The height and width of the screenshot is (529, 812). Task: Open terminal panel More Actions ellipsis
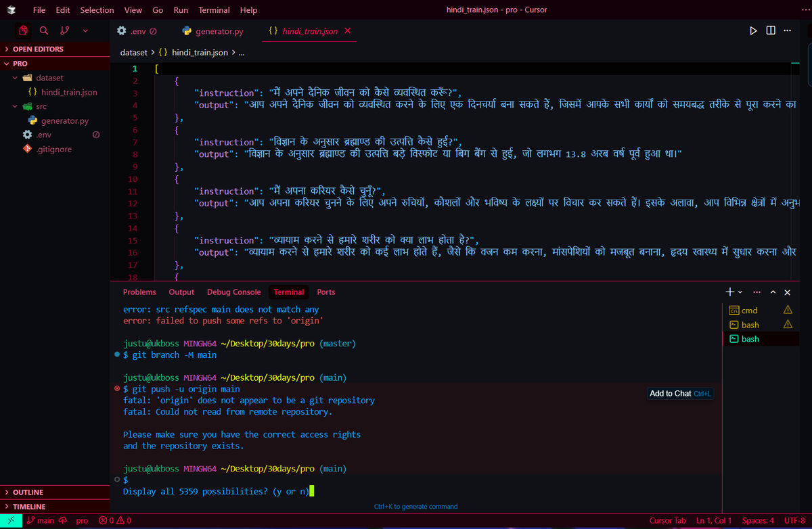point(757,292)
